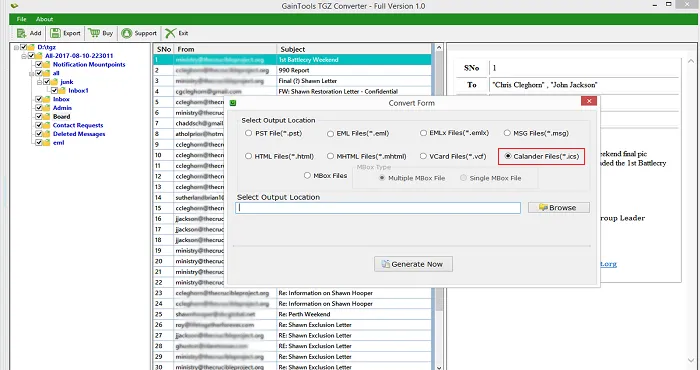Select email row '990 Report'
The height and width of the screenshot is (370, 700).
click(292, 70)
